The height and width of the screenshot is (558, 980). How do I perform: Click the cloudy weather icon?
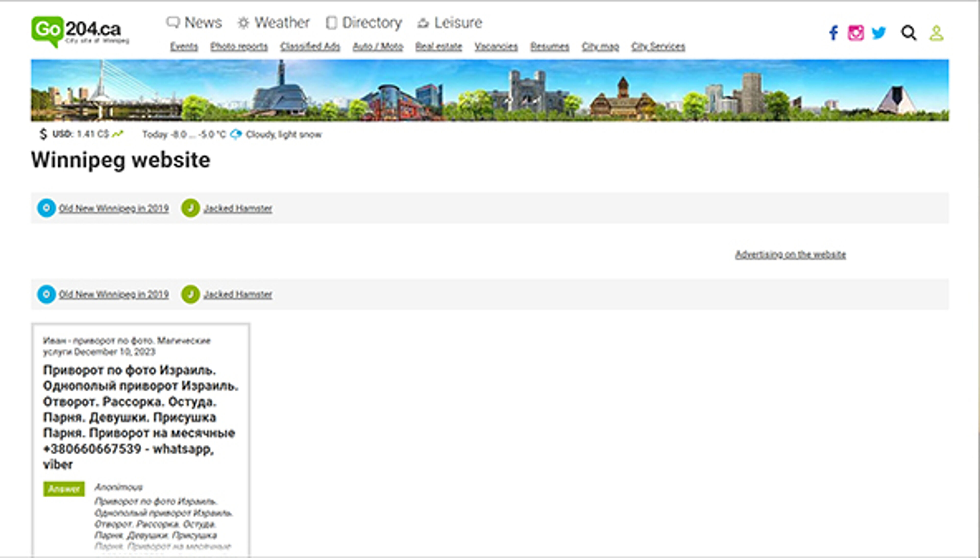(236, 135)
